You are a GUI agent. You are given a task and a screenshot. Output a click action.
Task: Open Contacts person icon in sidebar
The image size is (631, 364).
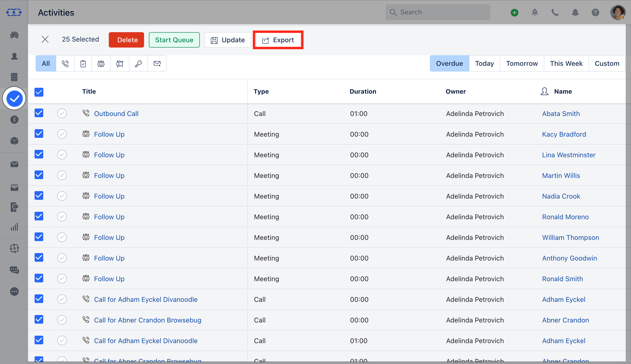pyautogui.click(x=14, y=56)
